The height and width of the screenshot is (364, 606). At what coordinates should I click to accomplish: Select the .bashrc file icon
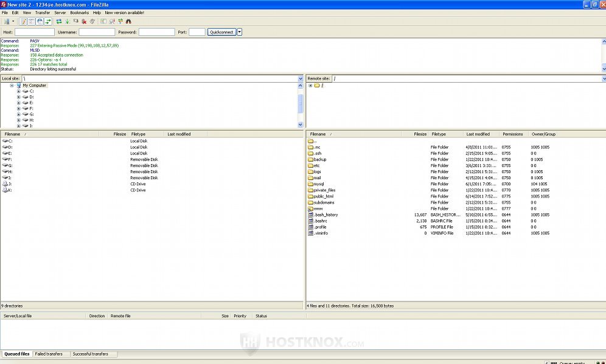coord(310,221)
